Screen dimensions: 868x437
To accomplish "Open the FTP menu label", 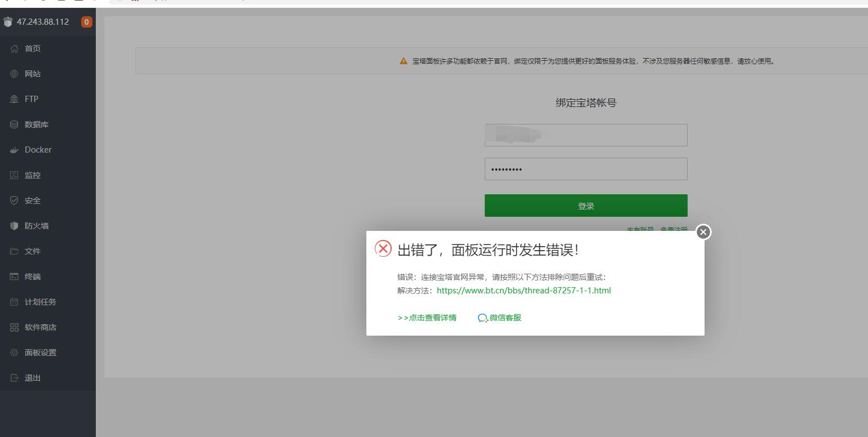I will pyautogui.click(x=32, y=99).
